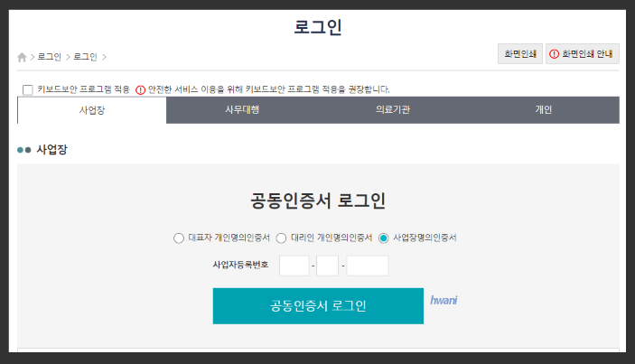Go to home via breadcrumb house icon
The height and width of the screenshot is (364, 635).
22,57
